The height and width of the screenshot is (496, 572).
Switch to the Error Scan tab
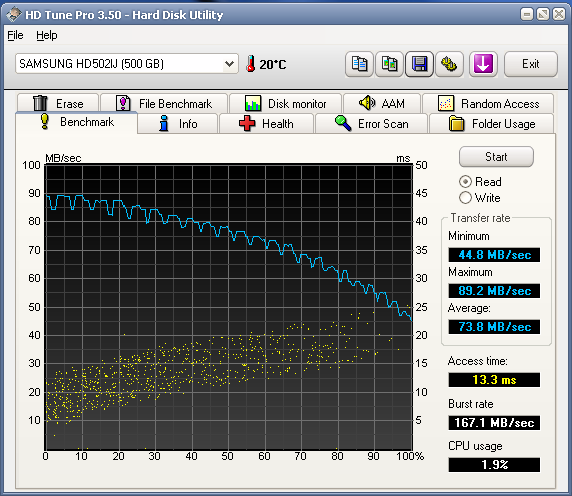tap(371, 124)
